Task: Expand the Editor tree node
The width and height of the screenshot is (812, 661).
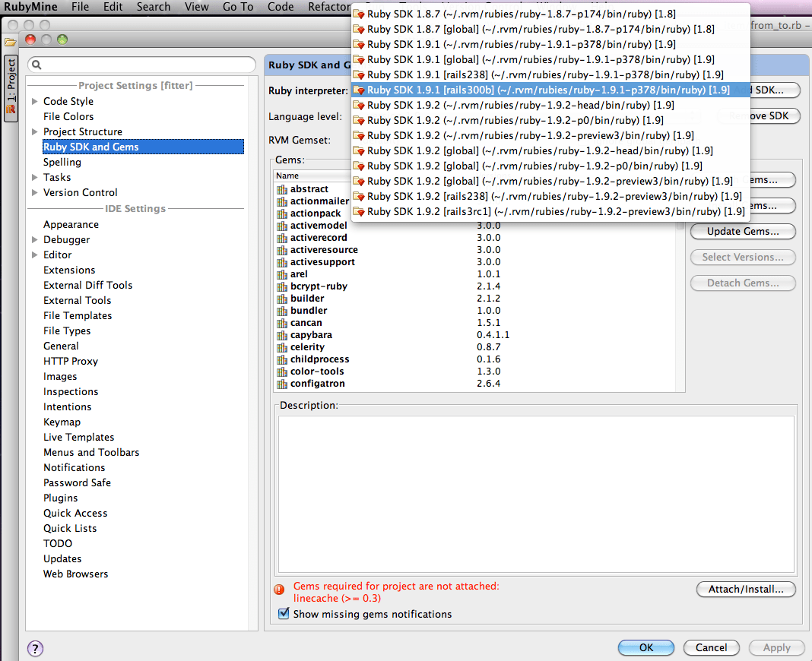Action: tap(35, 255)
